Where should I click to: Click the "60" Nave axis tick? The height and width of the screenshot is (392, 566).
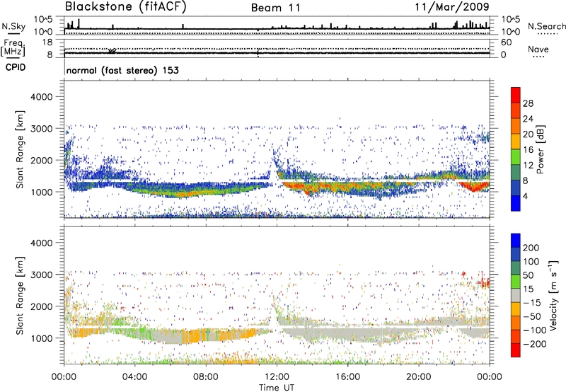506,42
